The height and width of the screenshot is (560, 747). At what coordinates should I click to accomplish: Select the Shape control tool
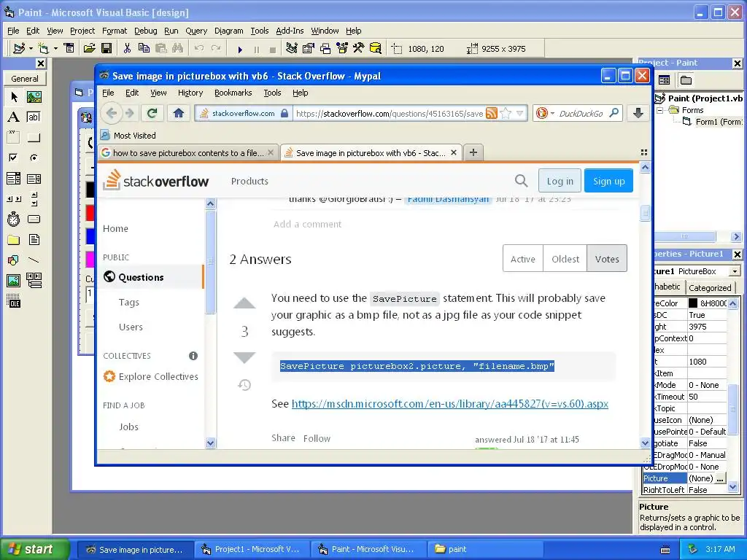pos(13,260)
